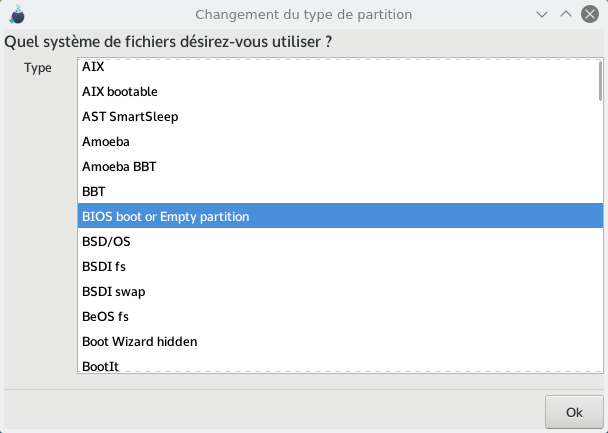This screenshot has width=608, height=433.
Task: Select BSDI fs entry
Action: [x=340, y=267]
